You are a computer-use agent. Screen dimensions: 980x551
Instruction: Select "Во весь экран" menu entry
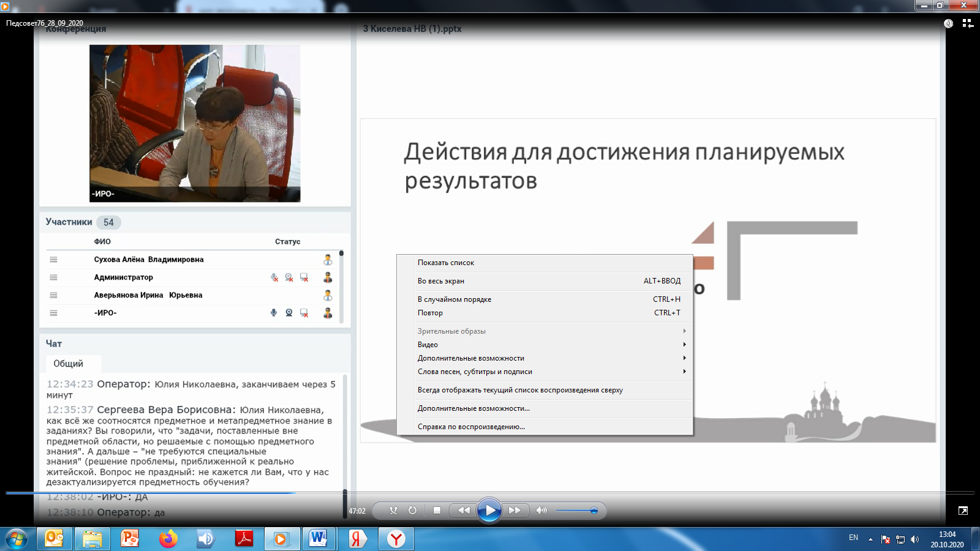(545, 281)
